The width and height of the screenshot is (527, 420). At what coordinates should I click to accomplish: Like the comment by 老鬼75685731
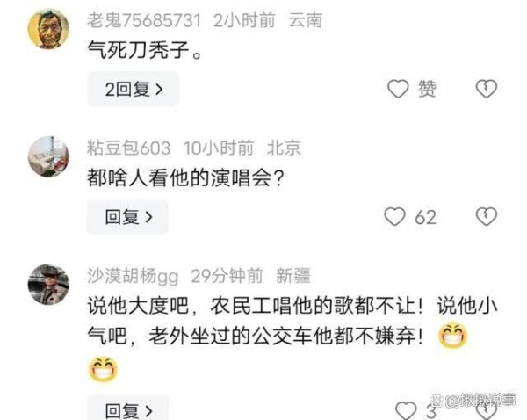[398, 89]
